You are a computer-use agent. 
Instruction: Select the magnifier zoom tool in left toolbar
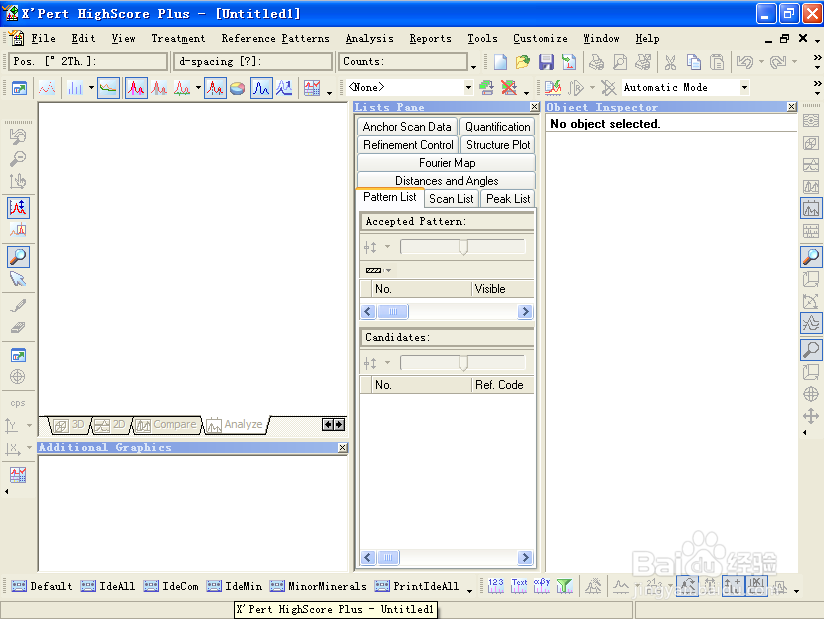tap(18, 257)
